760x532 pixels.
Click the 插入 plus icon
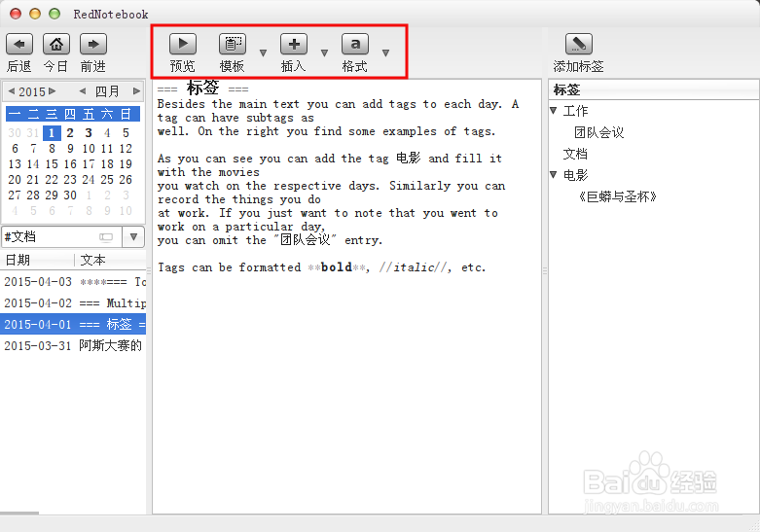pyautogui.click(x=294, y=44)
